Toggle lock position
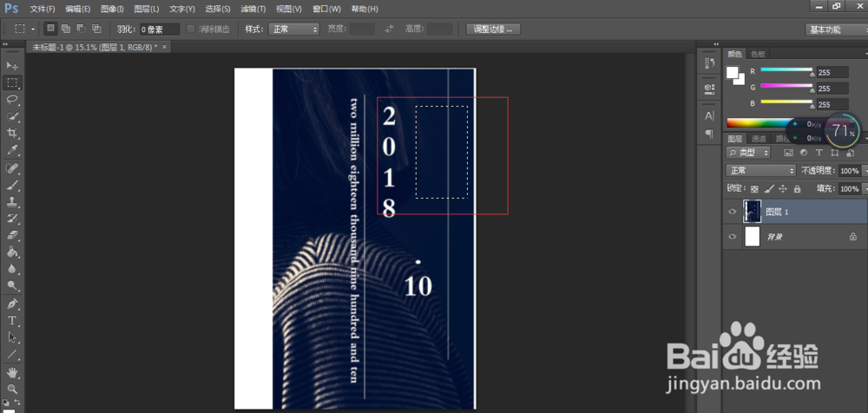The height and width of the screenshot is (413, 868). 783,189
